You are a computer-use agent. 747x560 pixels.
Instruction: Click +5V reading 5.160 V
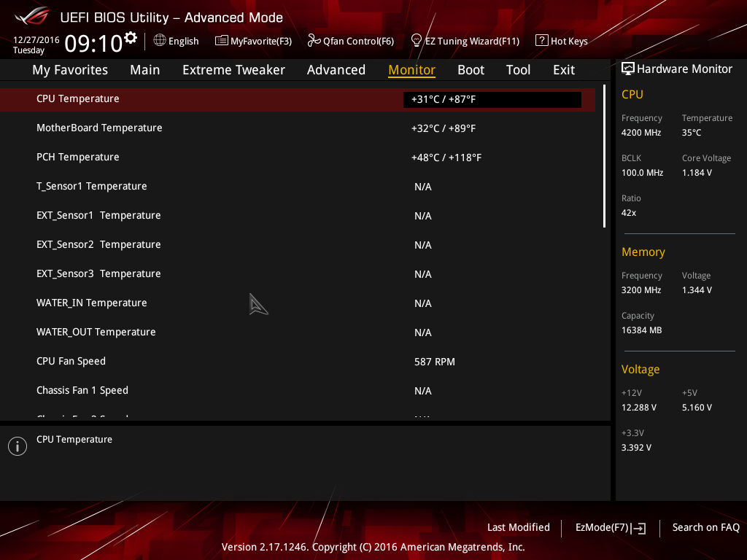coord(697,408)
